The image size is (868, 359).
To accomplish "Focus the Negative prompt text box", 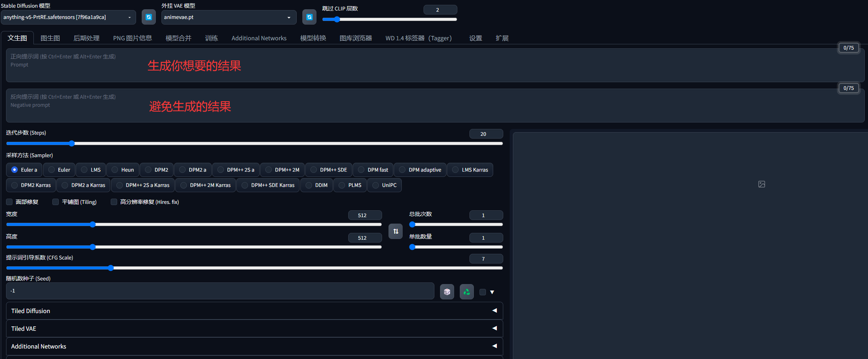I will point(435,106).
